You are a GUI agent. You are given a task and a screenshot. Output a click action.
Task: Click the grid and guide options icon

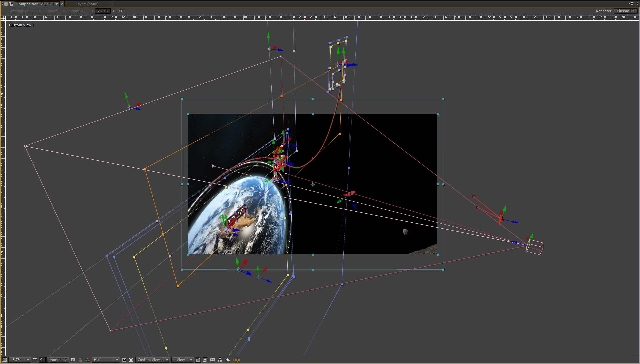(x=35, y=360)
